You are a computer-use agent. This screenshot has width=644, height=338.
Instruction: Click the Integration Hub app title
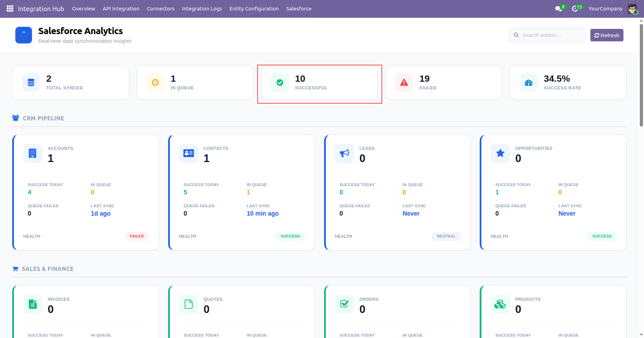pyautogui.click(x=41, y=9)
